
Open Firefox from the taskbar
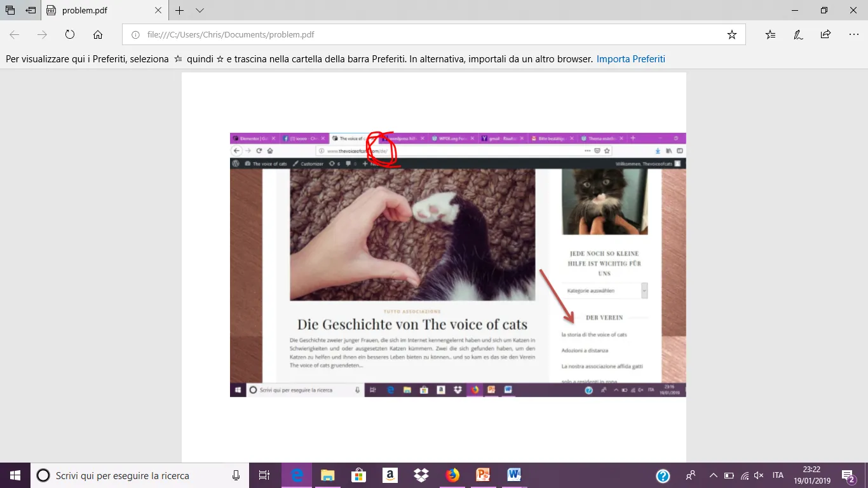452,475
